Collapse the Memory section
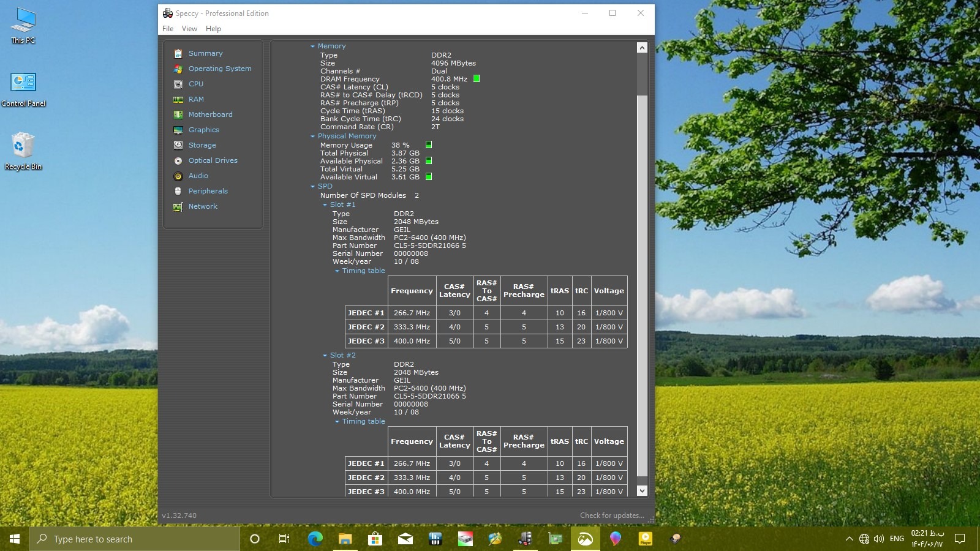980x551 pixels. [312, 47]
